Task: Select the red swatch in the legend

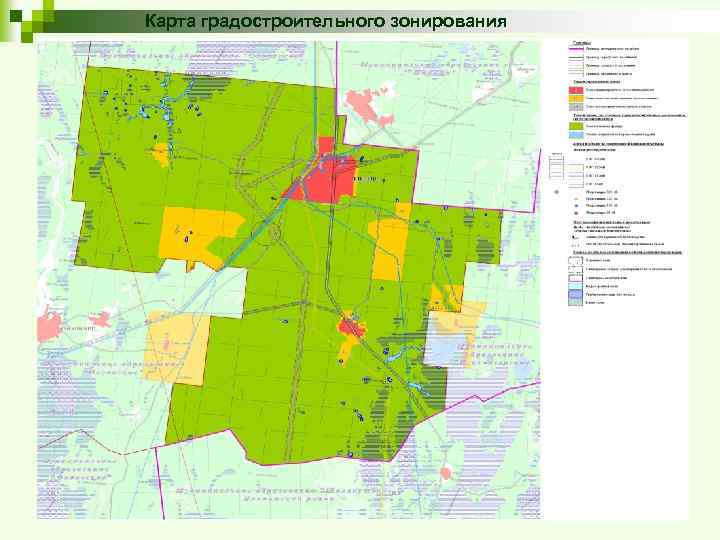Action: pyautogui.click(x=576, y=90)
